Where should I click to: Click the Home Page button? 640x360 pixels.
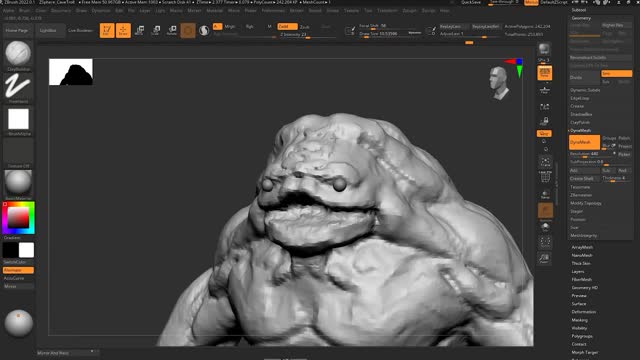[17, 31]
